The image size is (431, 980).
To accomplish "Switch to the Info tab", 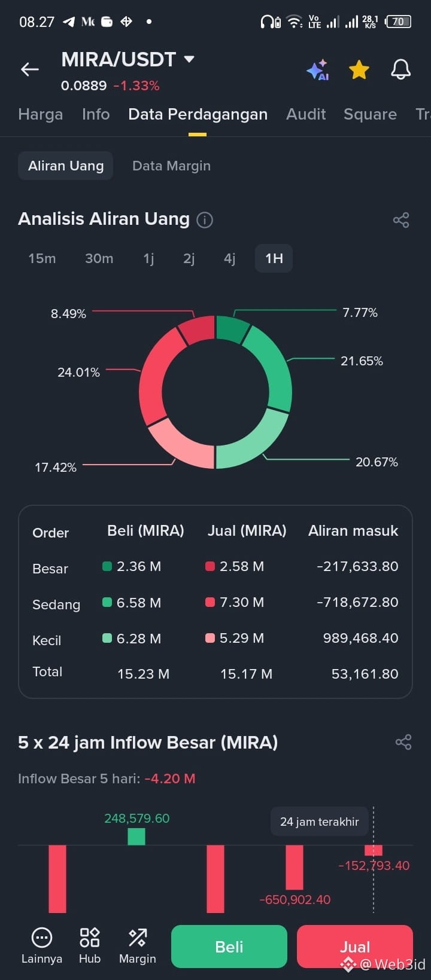I will coord(96,114).
